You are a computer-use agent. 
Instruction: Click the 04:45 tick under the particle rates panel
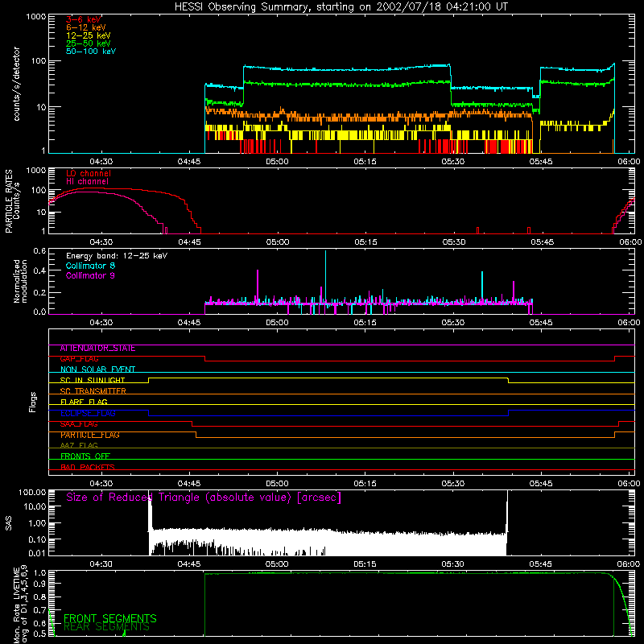click(x=189, y=242)
